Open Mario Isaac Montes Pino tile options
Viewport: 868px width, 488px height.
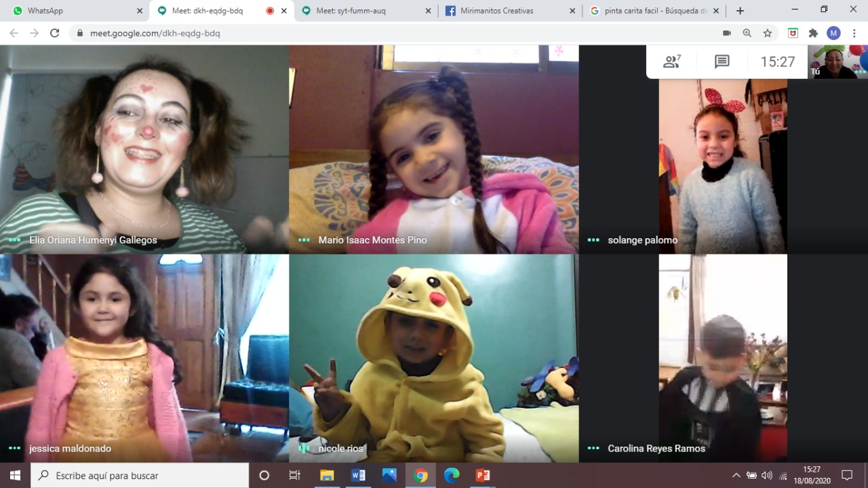304,240
